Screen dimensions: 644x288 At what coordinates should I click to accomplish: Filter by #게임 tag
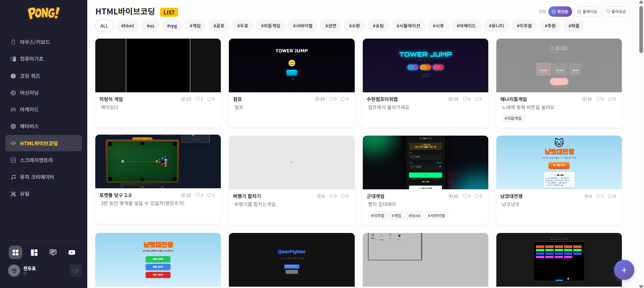pos(195,26)
